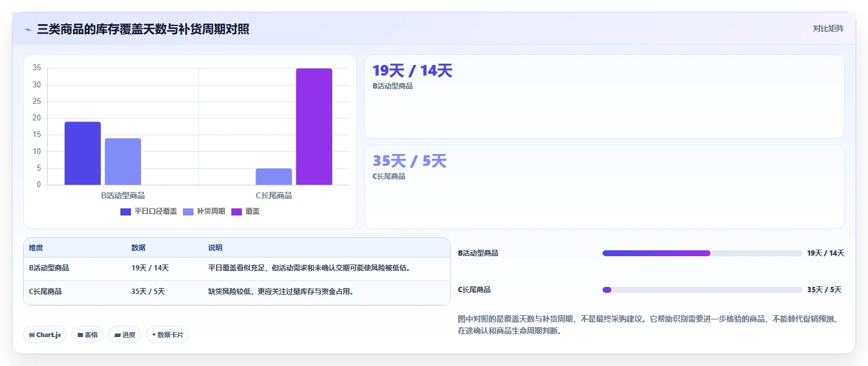
Task: Click the icon inside 表格 chip
Action: pyautogui.click(x=80, y=335)
